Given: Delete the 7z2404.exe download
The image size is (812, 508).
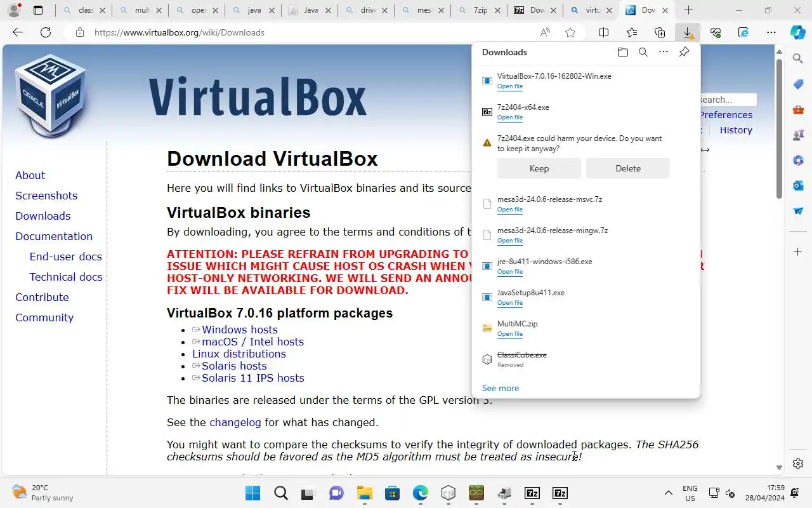Looking at the screenshot, I should [x=628, y=168].
